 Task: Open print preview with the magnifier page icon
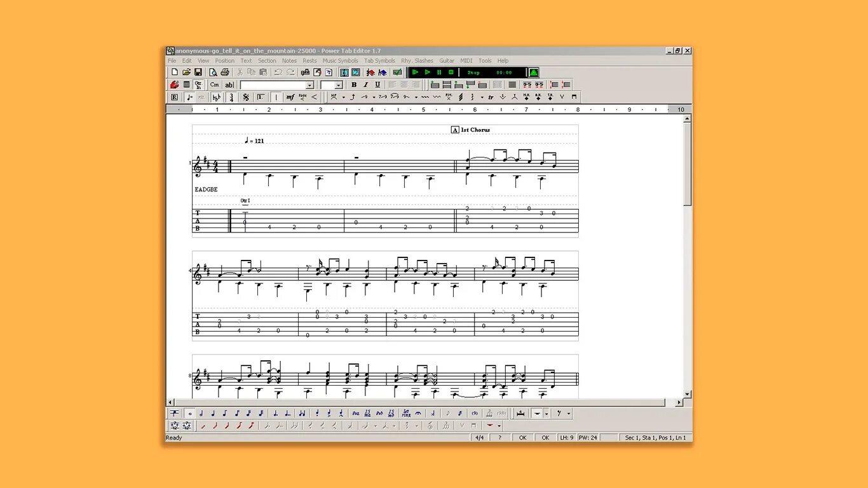[x=213, y=72]
